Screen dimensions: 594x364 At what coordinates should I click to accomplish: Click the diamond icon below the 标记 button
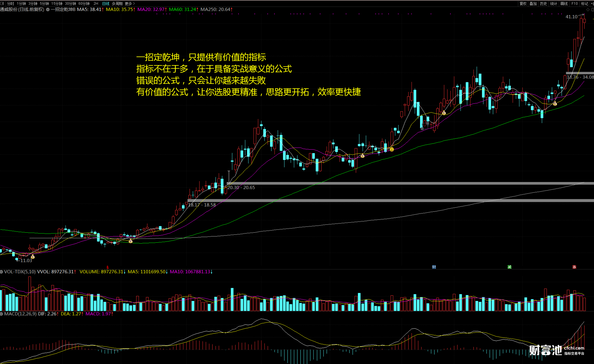click(588, 10)
